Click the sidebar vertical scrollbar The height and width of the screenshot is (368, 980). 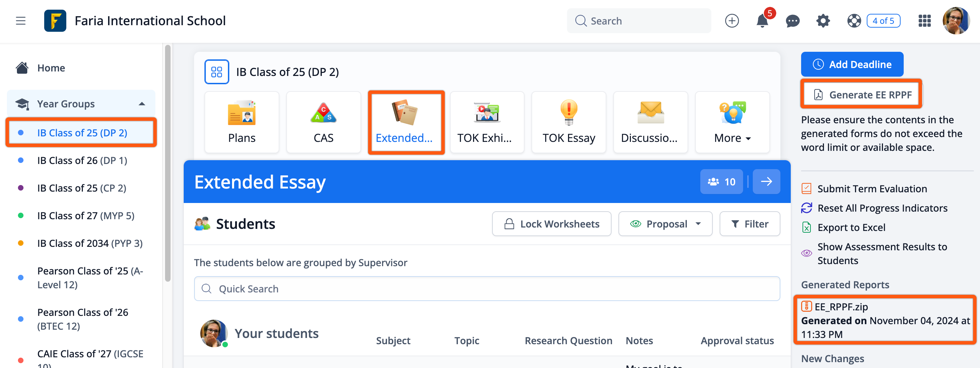[168, 164]
